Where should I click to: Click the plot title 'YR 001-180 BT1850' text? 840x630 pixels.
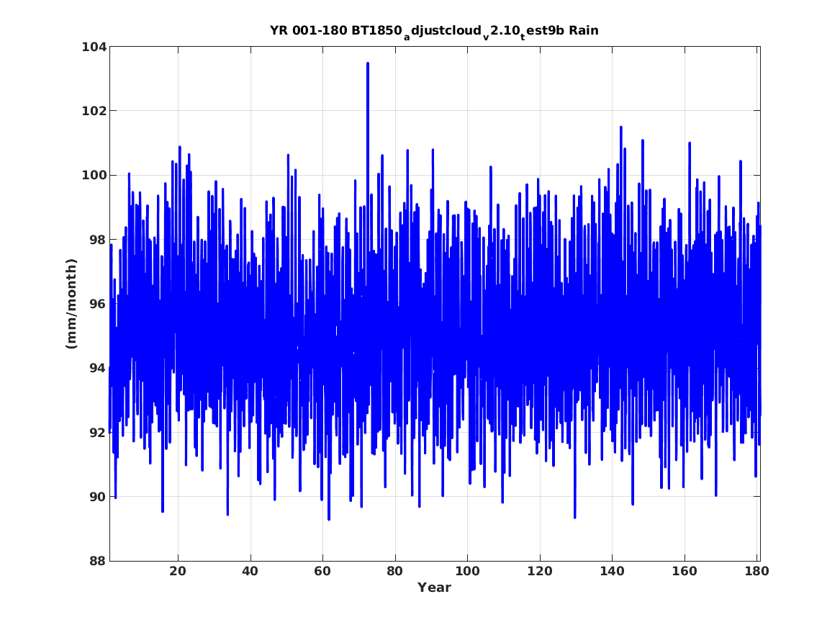click(336, 30)
